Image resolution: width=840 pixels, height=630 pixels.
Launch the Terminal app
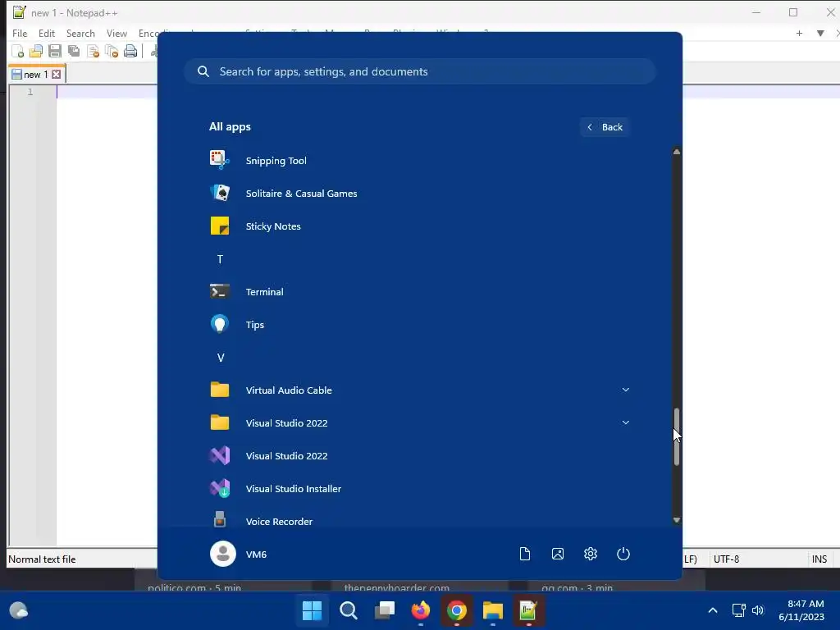(420, 292)
